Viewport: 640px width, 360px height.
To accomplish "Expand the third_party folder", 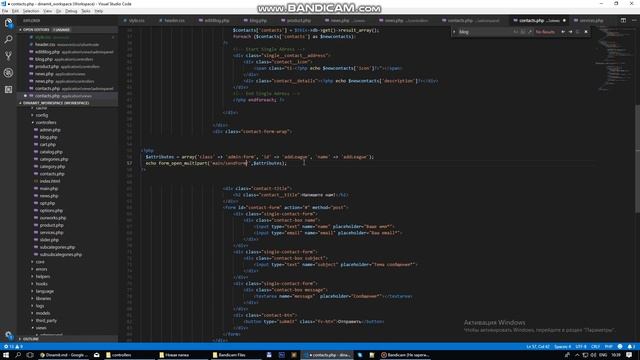I will tap(46, 320).
